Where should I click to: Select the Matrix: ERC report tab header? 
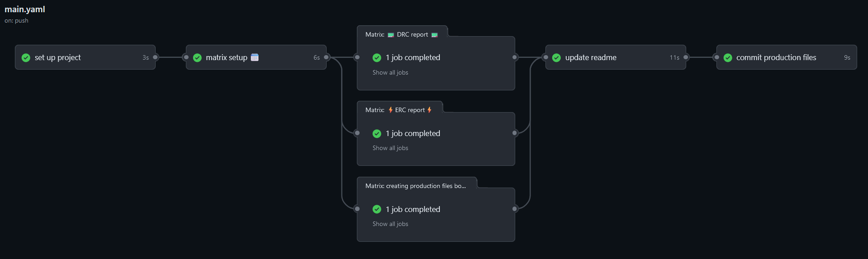399,110
